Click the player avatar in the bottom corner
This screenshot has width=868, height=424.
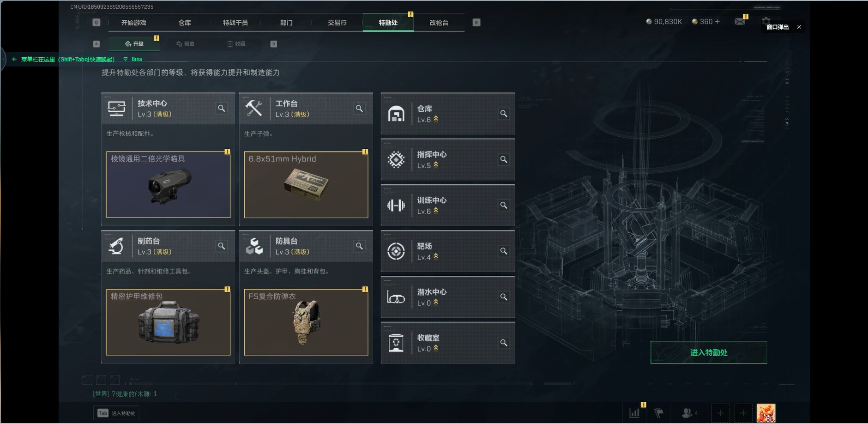click(766, 413)
